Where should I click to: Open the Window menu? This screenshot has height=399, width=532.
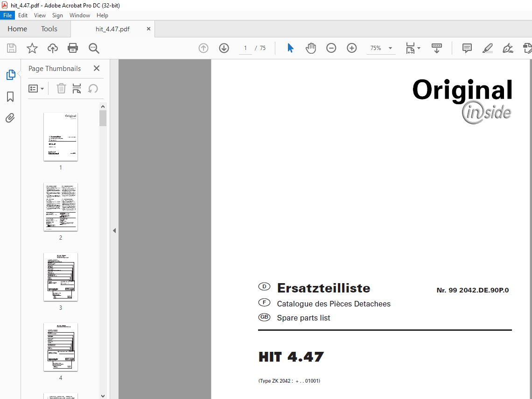[80, 15]
